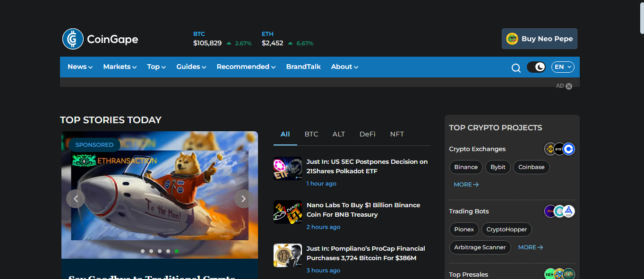
Task: Click the '3 hours ago' timestamp
Action: click(323, 271)
